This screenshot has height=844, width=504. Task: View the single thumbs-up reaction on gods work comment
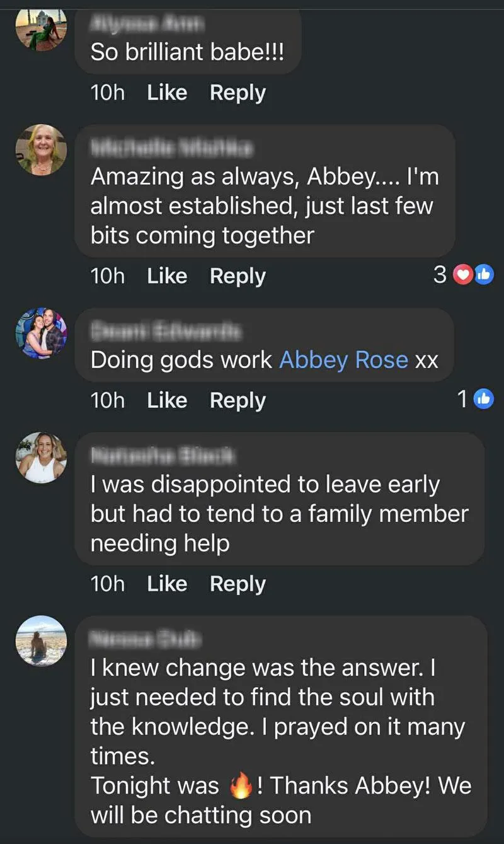tap(483, 399)
